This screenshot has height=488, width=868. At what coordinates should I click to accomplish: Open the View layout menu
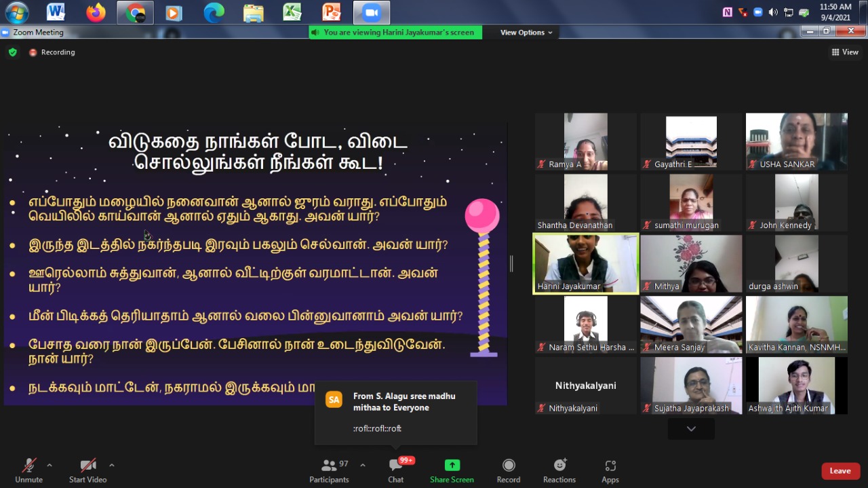[x=845, y=52]
